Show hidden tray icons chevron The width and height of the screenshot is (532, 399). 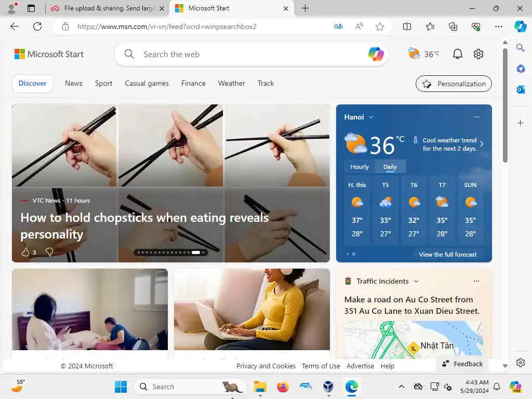coord(402,387)
